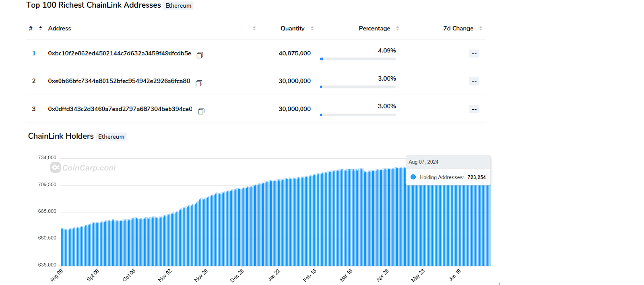Open address 0xbc10f2e862ed4502144c7d632a3459f49dfcdb5e

(120, 53)
